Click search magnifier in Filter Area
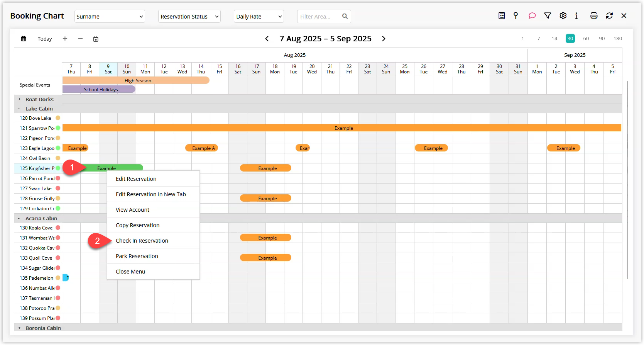644x345 pixels. 345,16
